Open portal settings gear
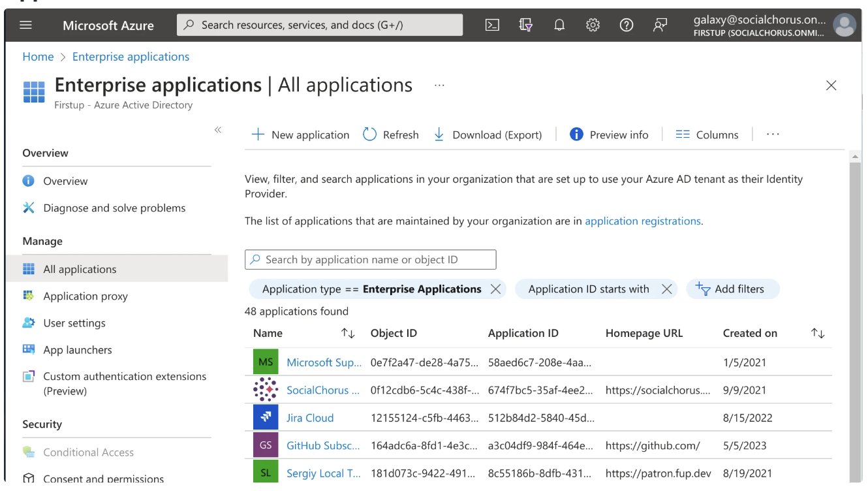Viewport: 868px width, 491px height. (x=593, y=25)
